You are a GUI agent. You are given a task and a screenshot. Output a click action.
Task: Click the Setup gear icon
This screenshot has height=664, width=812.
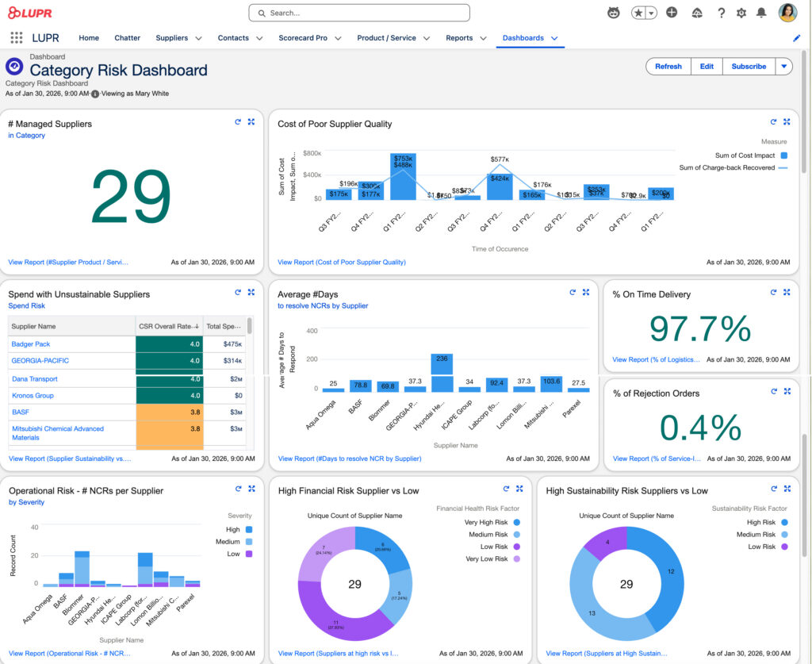pos(740,13)
